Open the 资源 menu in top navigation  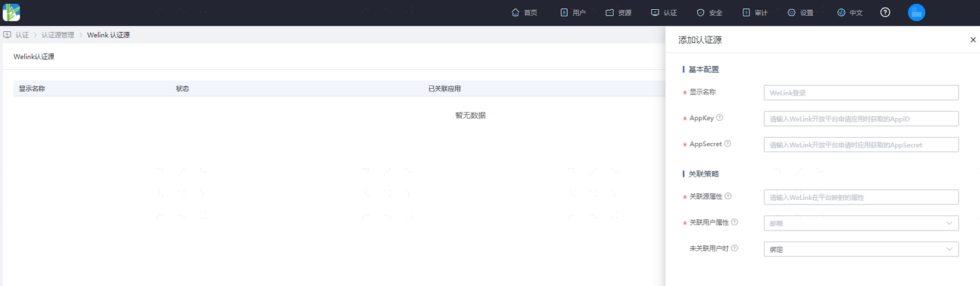point(619,12)
